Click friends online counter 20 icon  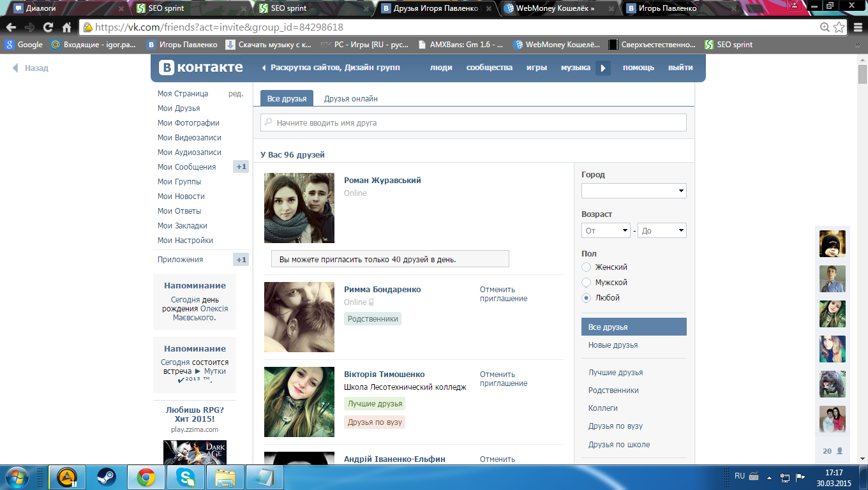click(x=832, y=451)
